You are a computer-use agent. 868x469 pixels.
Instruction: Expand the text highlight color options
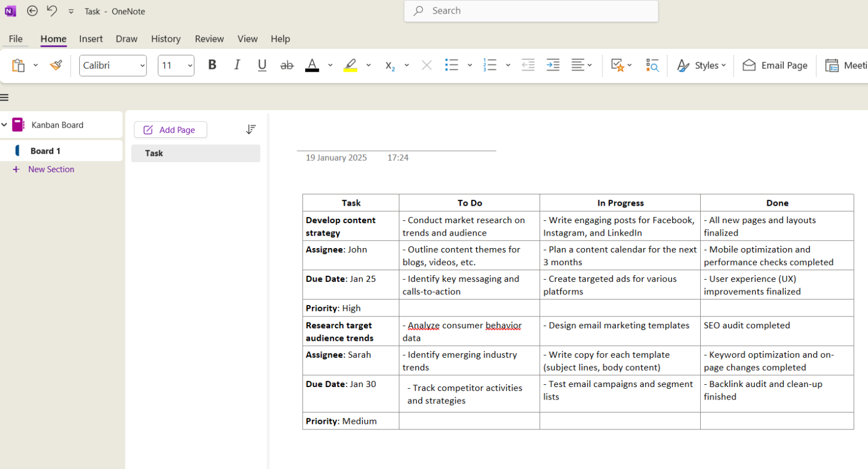coord(369,65)
